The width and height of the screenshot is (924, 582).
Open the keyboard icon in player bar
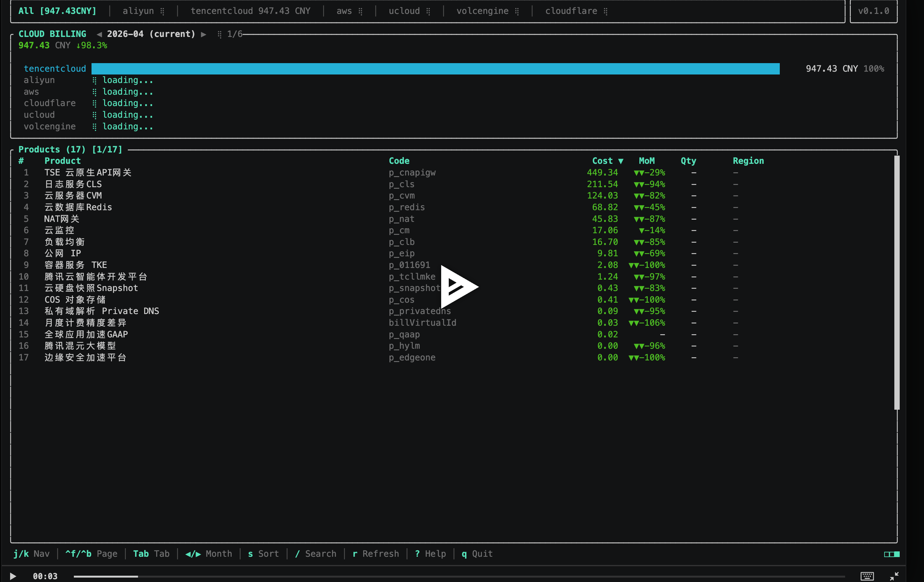[867, 576]
